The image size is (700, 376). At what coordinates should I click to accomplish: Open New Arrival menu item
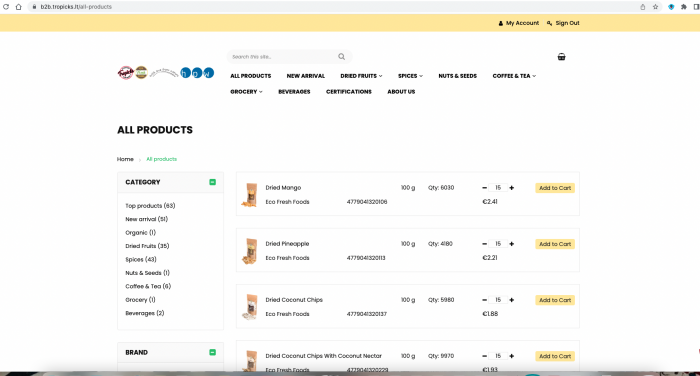pos(306,76)
